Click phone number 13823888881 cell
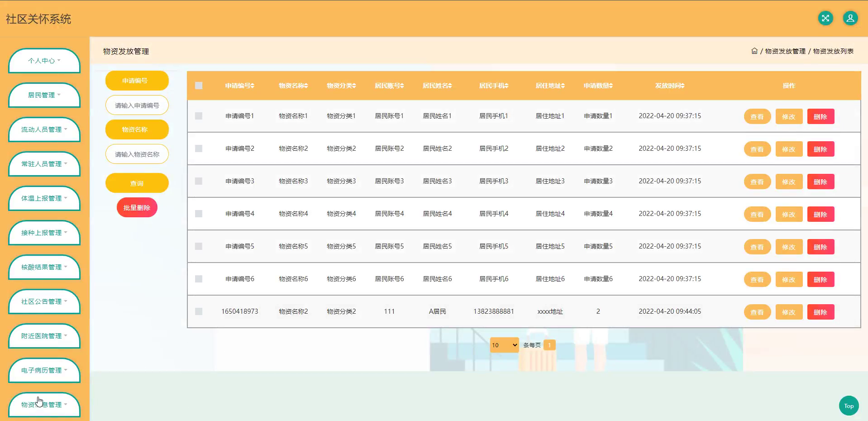868x421 pixels. tap(494, 311)
